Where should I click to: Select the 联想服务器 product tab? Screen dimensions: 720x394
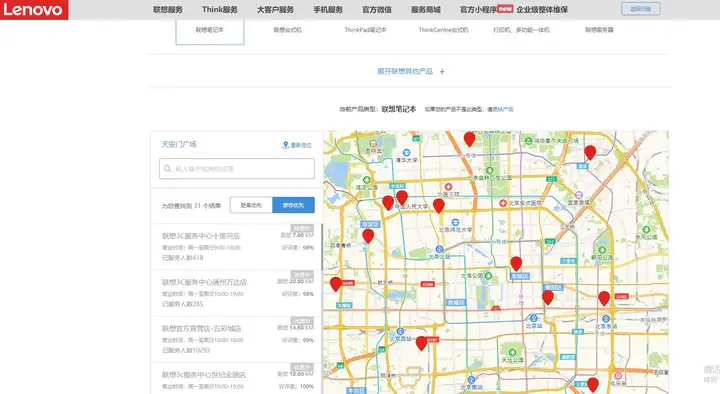[x=599, y=30]
